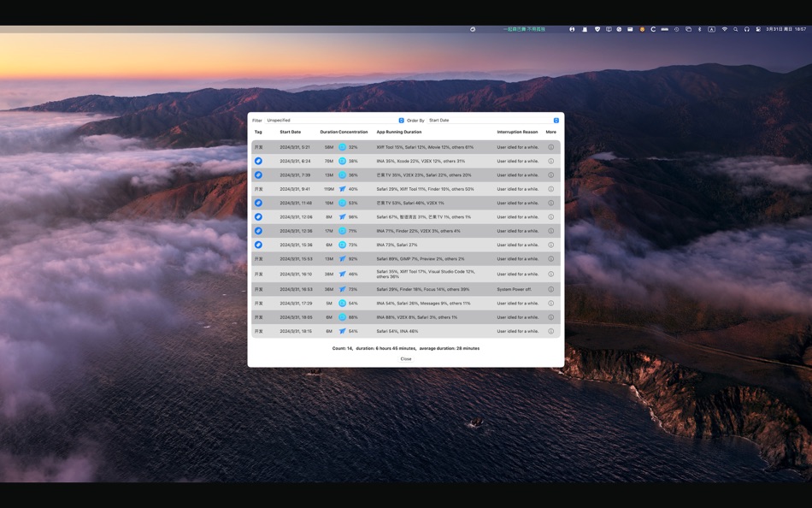Select the 58M duration cell

pos(329,147)
